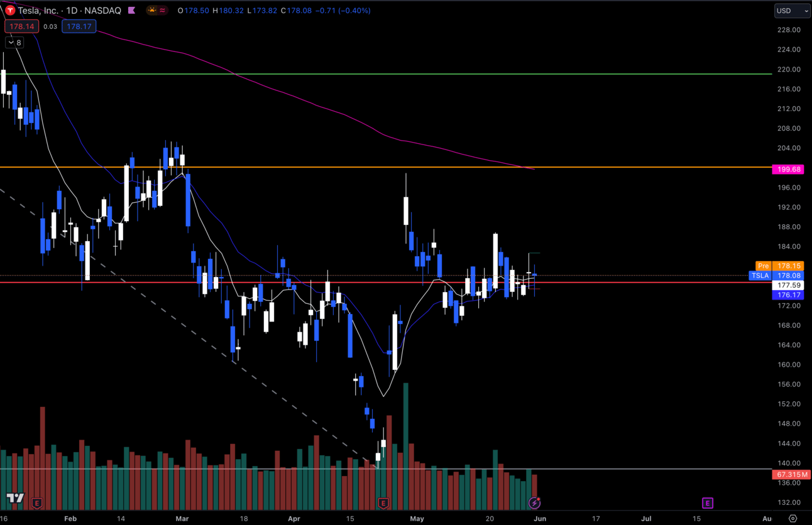Screen dimensions: 812x525
Task: Click the pink data-status wave icon
Action: tap(163, 11)
